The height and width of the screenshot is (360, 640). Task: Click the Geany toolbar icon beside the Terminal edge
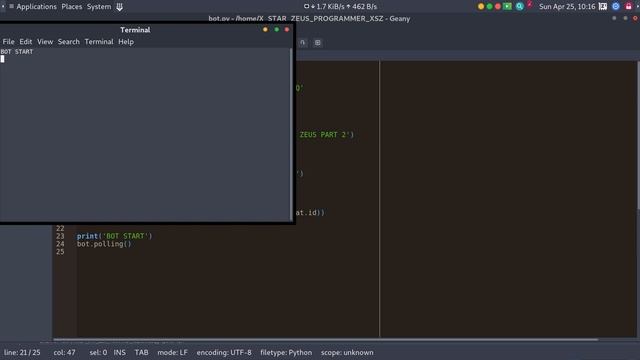(x=302, y=42)
